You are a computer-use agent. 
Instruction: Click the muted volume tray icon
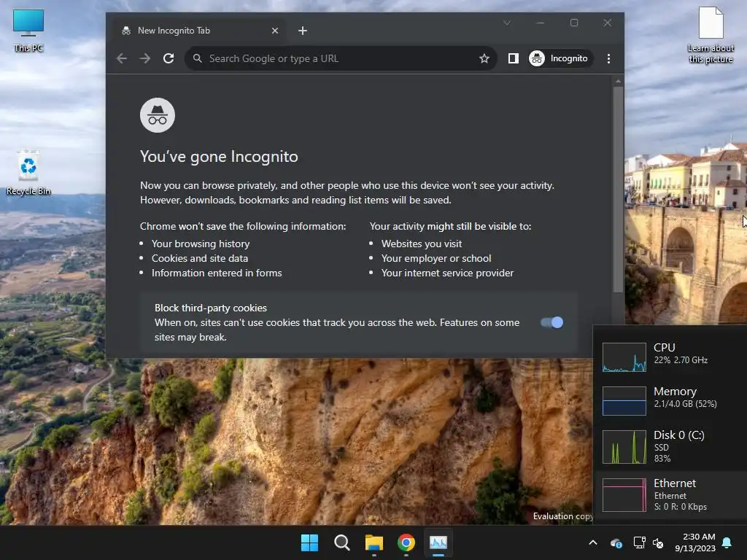(x=658, y=542)
